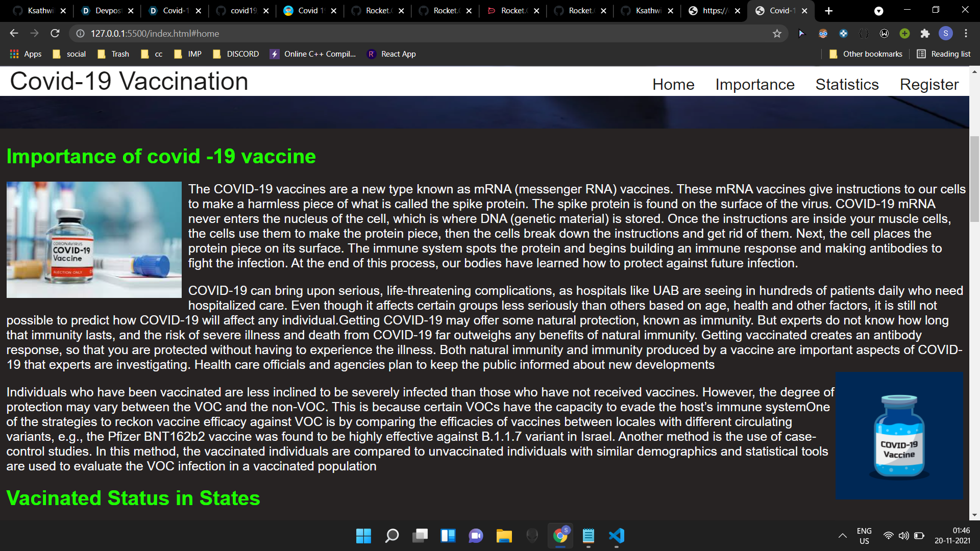Click the address bar URL field

click(408, 34)
